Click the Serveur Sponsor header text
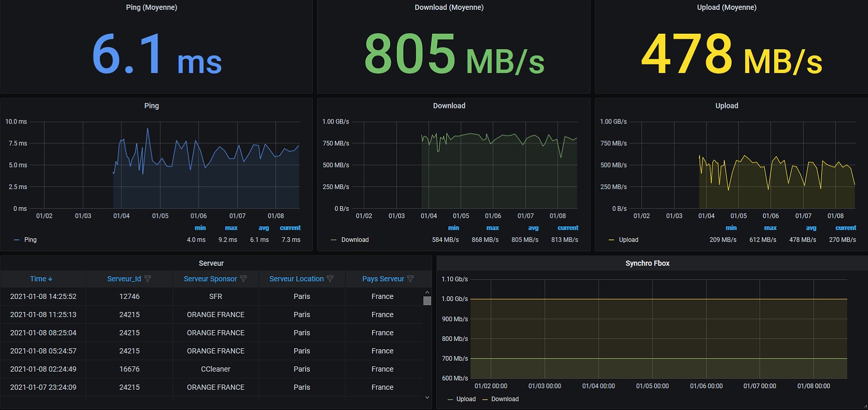The width and height of the screenshot is (868, 410). point(210,279)
